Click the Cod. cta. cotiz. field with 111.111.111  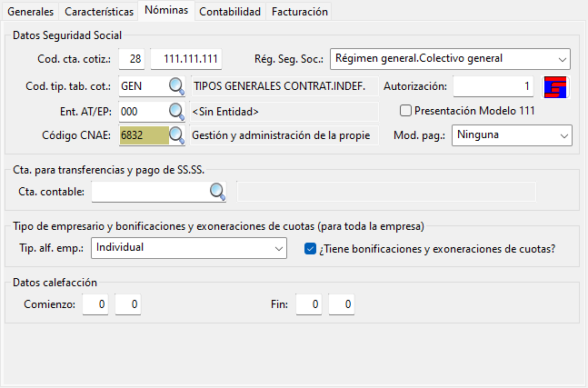point(186,59)
